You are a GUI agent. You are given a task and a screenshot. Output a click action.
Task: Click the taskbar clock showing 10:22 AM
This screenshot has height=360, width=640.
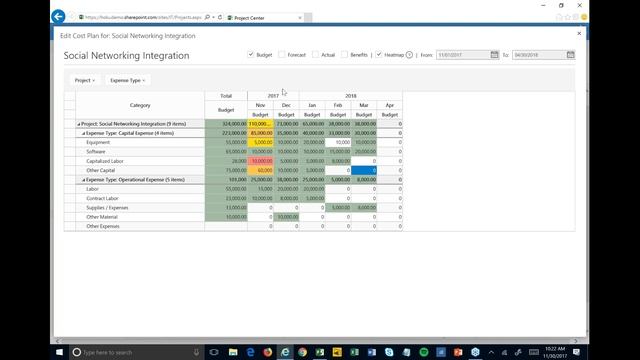click(555, 349)
